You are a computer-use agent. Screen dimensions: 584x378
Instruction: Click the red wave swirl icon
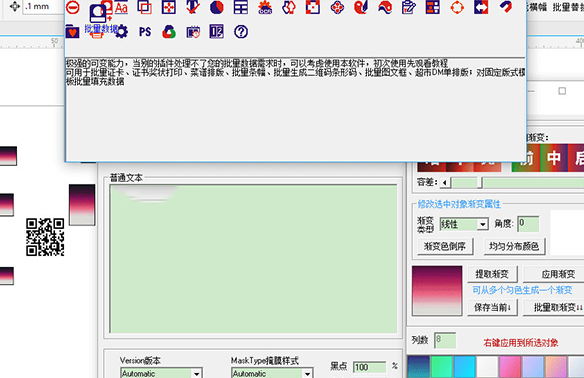pyautogui.click(x=385, y=7)
